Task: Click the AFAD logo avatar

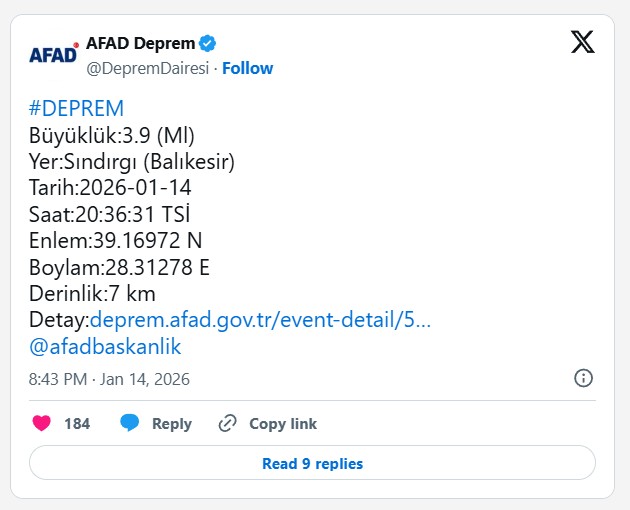Action: click(x=53, y=54)
